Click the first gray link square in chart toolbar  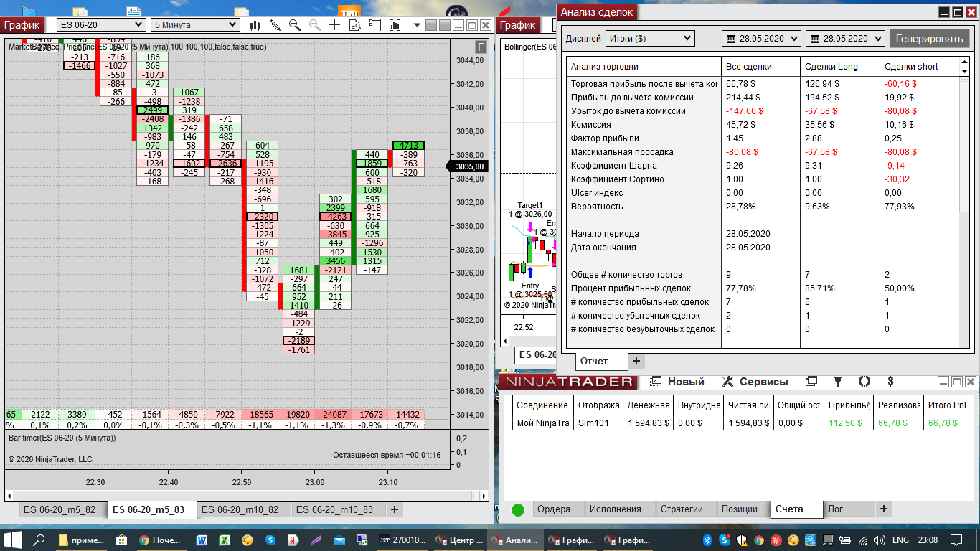pos(431,25)
